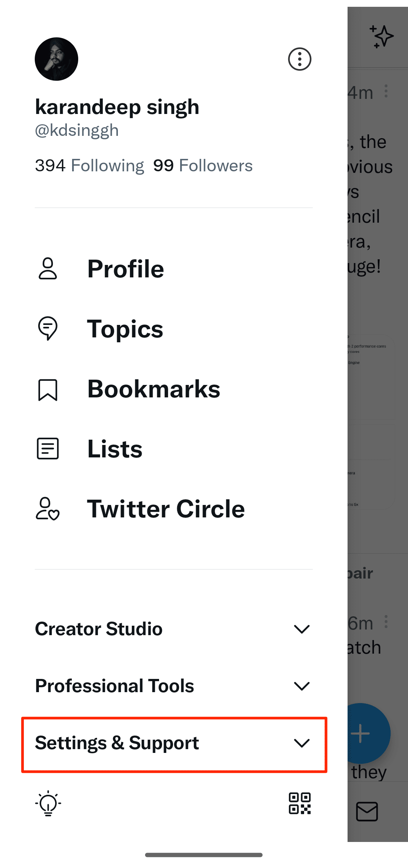Tap the Profile person icon
Screen dimensions: 408x868
pyautogui.click(x=48, y=269)
